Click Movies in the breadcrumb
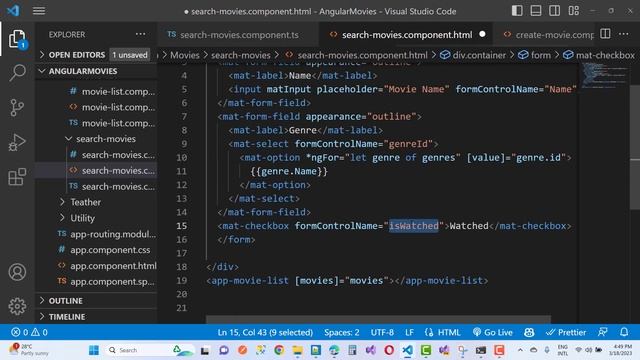The width and height of the screenshot is (640, 360). pos(184,55)
